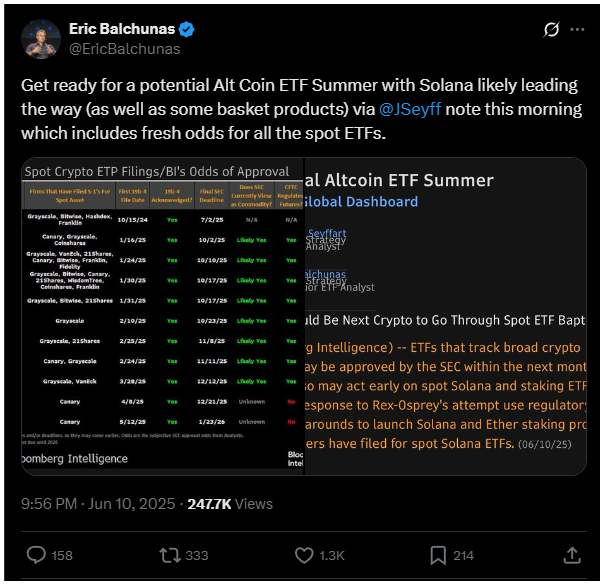This screenshot has width=604, height=585.
Task: Click the blue verified badge
Action: click(187, 29)
